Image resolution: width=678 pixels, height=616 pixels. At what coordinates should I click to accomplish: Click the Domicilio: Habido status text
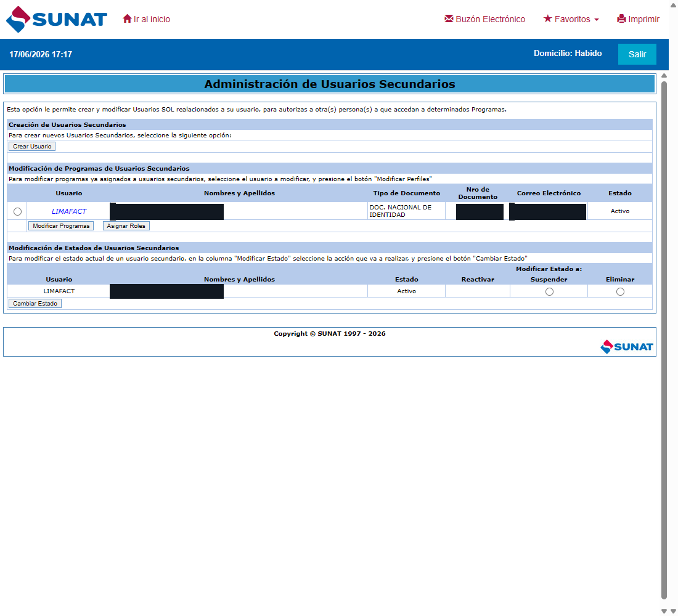tap(567, 53)
